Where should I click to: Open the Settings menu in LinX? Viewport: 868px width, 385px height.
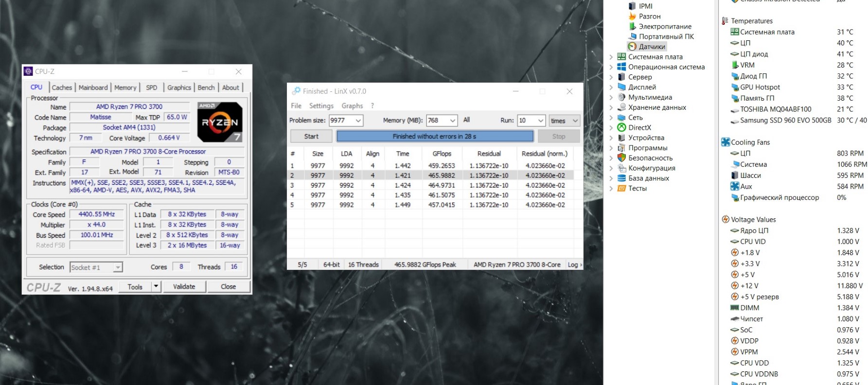click(x=321, y=105)
